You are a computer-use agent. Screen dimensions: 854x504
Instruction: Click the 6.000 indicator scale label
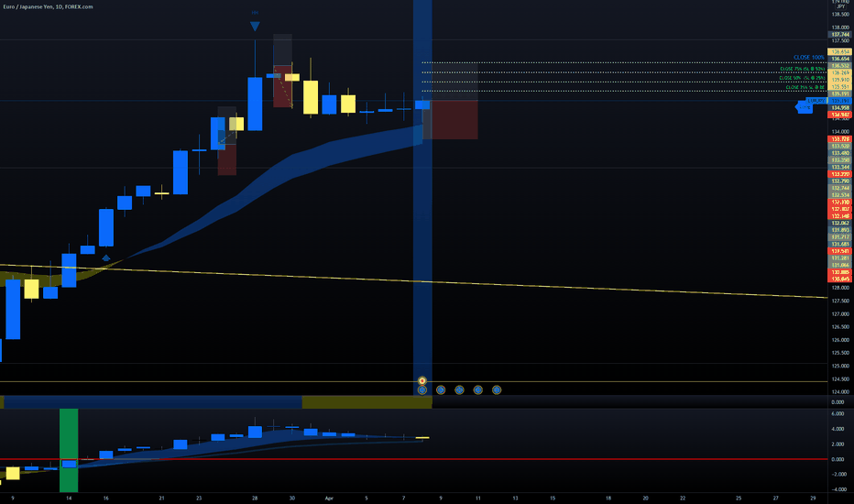point(838,413)
